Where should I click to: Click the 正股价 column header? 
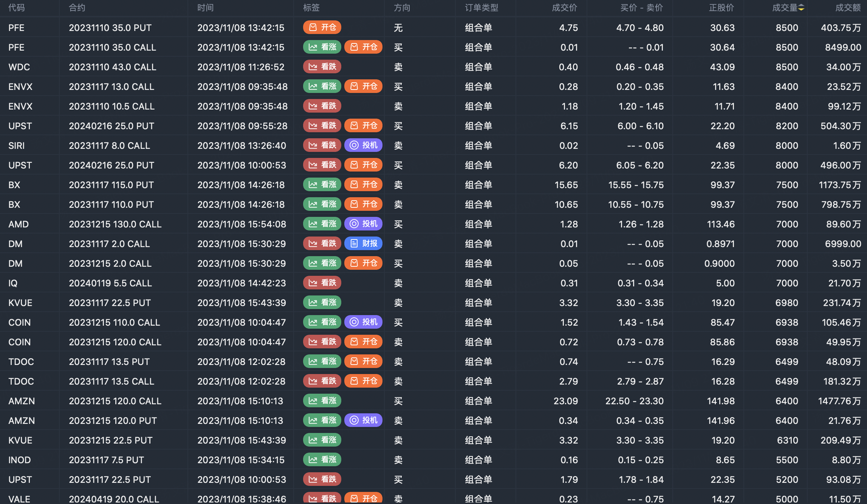click(721, 8)
